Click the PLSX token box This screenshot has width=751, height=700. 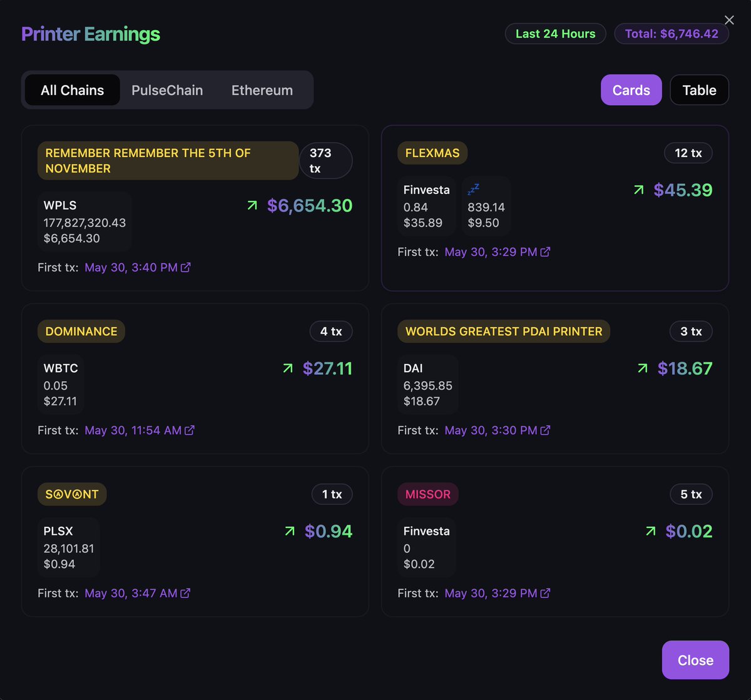pos(68,547)
